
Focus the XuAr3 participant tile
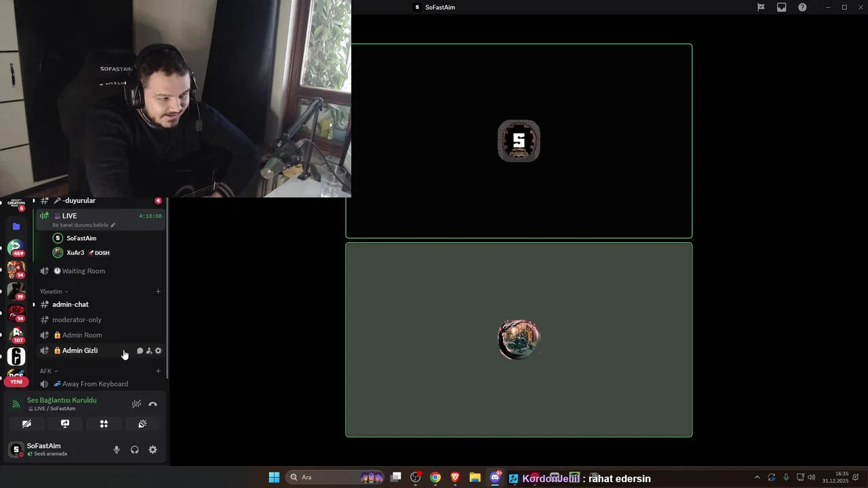coord(519,340)
